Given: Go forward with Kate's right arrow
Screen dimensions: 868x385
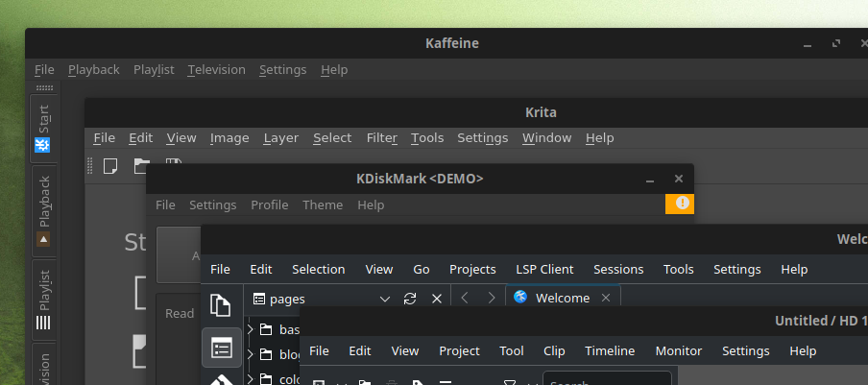Looking at the screenshot, I should click(x=491, y=299).
